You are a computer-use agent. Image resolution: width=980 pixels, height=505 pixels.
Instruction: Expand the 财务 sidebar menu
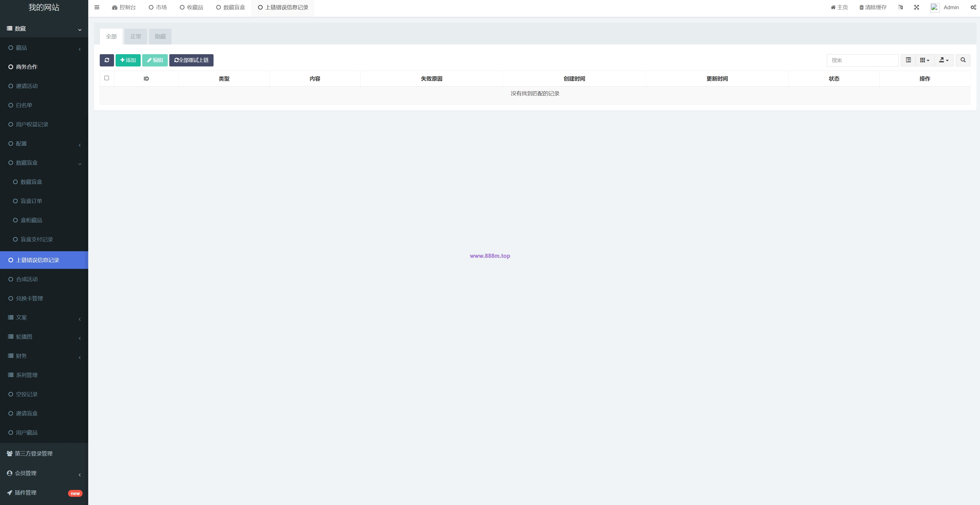(x=44, y=356)
